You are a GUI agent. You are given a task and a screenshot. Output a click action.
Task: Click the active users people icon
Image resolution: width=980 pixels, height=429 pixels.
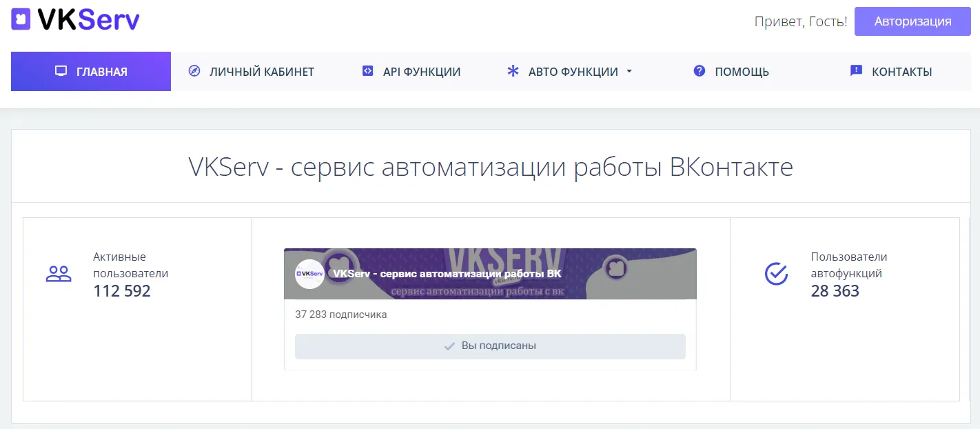coord(59,274)
